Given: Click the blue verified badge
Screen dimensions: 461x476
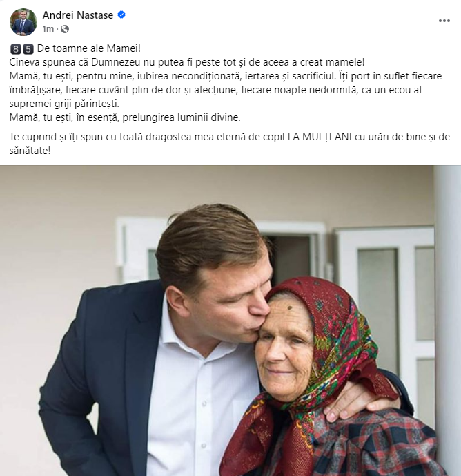Looking at the screenshot, I should [x=121, y=15].
